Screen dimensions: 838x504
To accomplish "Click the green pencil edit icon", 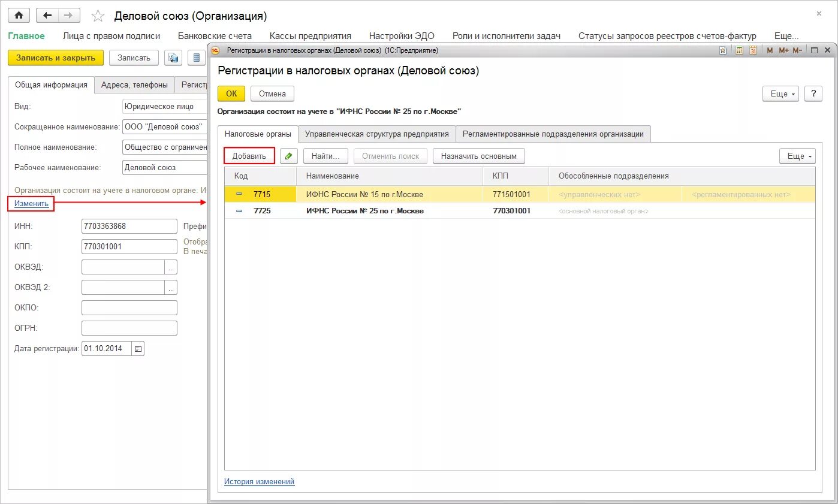I will click(289, 156).
